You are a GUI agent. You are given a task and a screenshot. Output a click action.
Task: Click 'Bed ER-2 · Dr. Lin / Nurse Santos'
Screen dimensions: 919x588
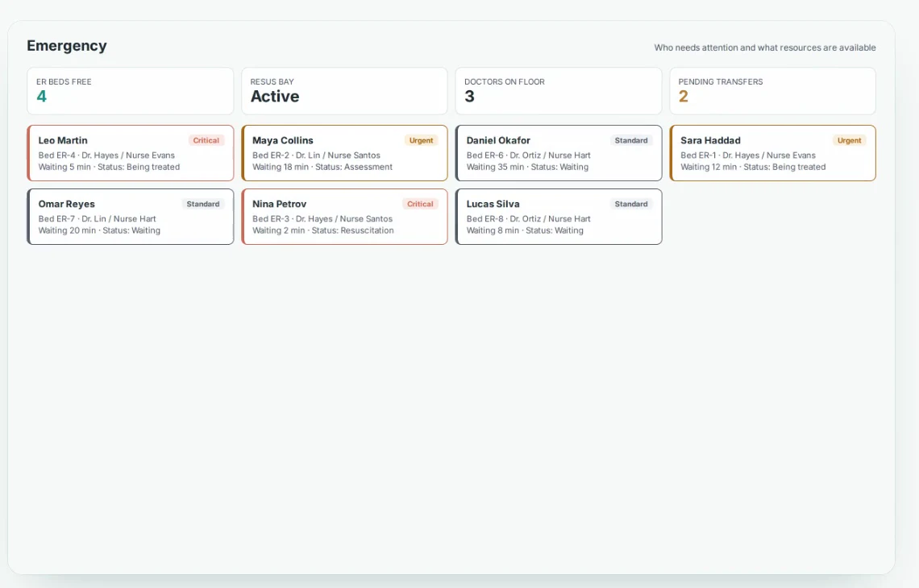[317, 155]
